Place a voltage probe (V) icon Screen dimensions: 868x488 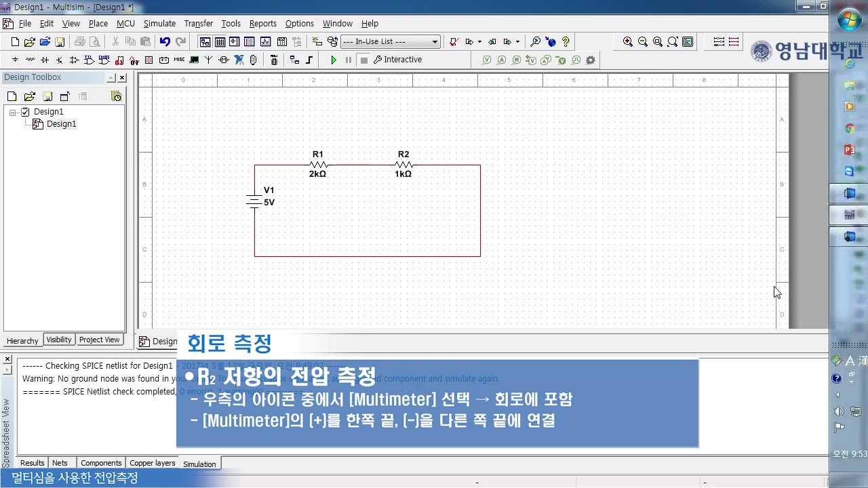tap(487, 60)
